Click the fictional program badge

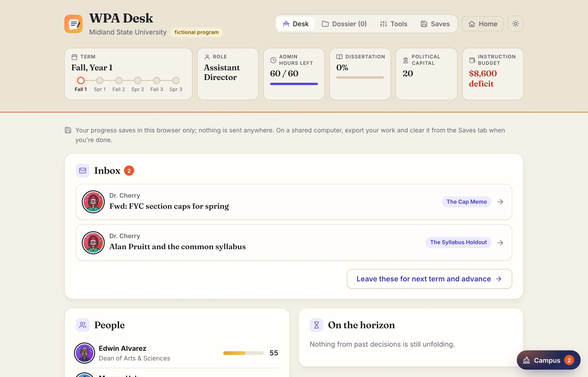click(x=196, y=32)
